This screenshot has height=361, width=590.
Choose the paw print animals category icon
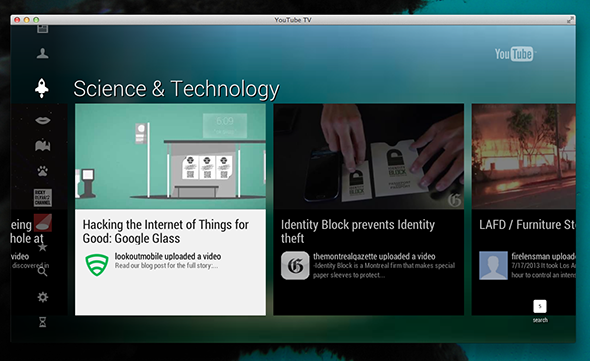(x=43, y=171)
